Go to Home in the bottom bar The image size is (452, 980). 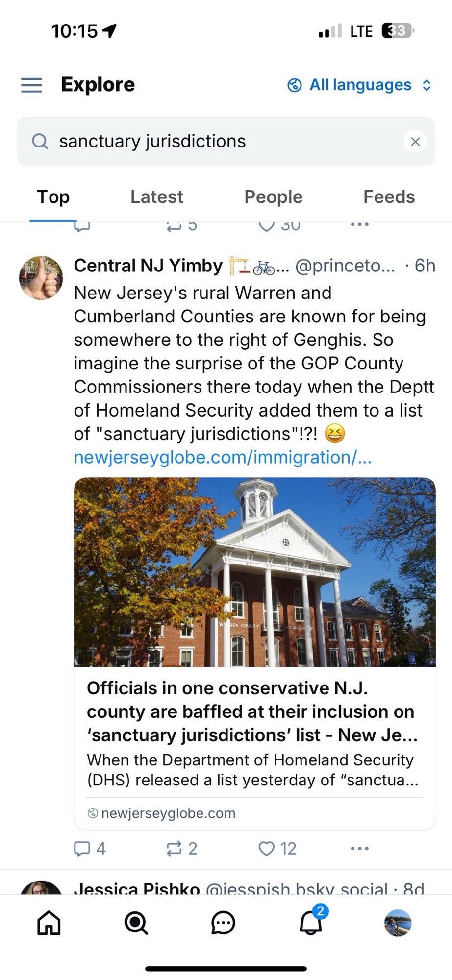(49, 923)
